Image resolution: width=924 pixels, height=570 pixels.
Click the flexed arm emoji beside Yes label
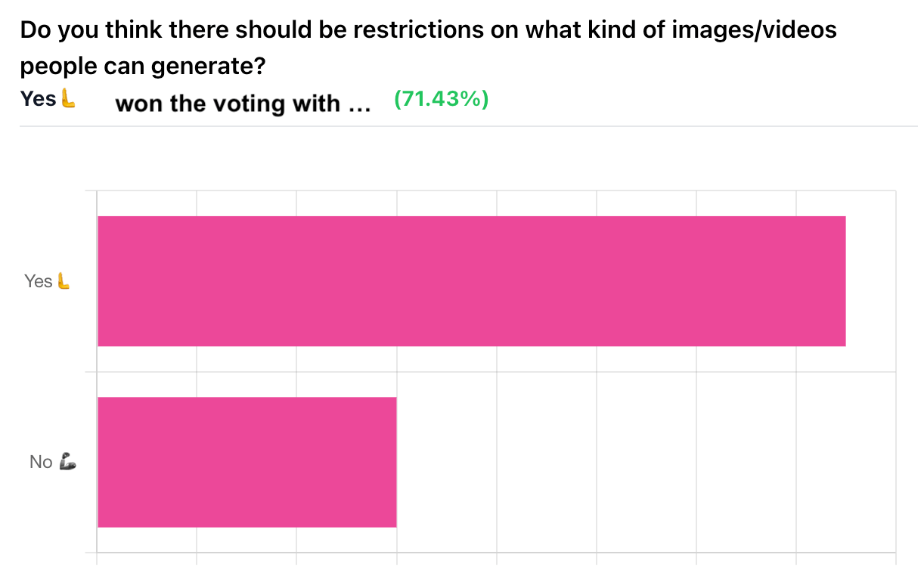64,281
